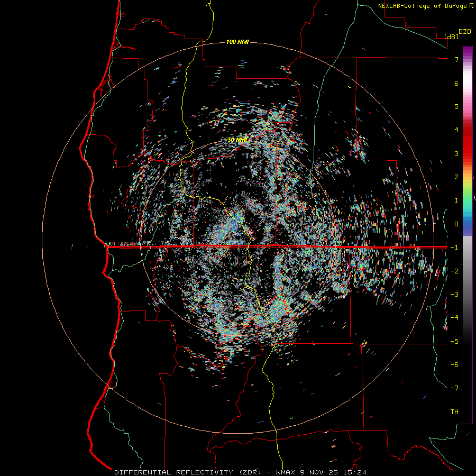Screen dimensions: 476x476
Task: Click the 1 value on the scale
Action: (x=456, y=200)
